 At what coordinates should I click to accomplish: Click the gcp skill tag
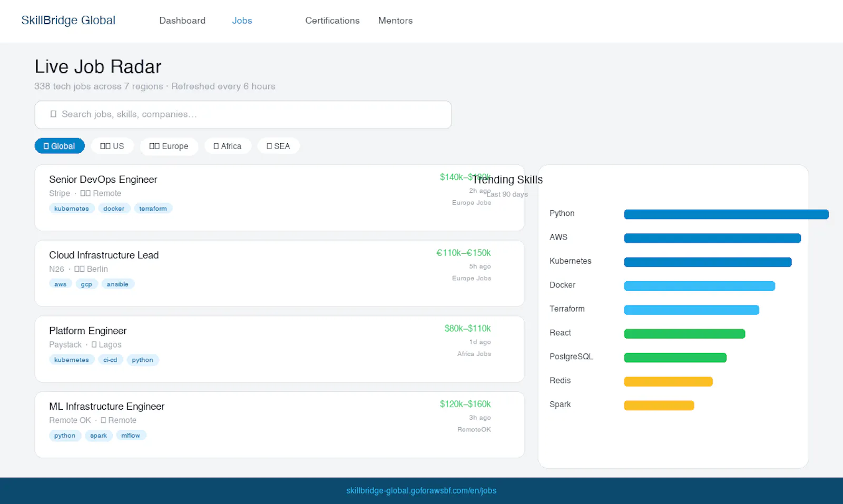pyautogui.click(x=86, y=284)
